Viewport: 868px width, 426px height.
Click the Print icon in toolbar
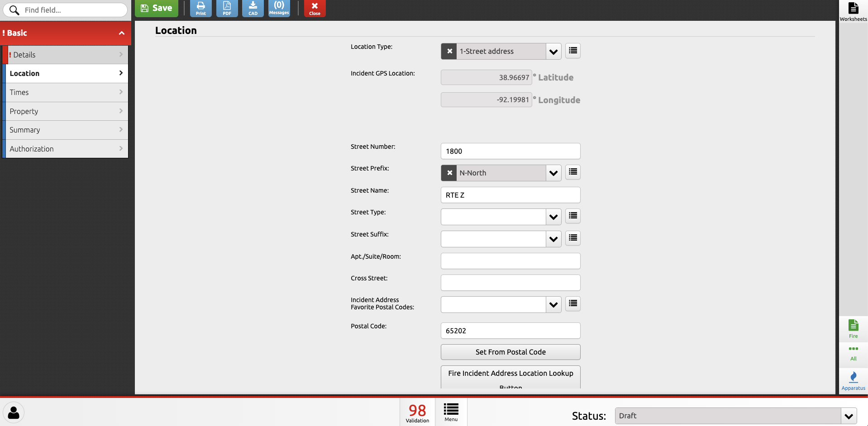[200, 8]
